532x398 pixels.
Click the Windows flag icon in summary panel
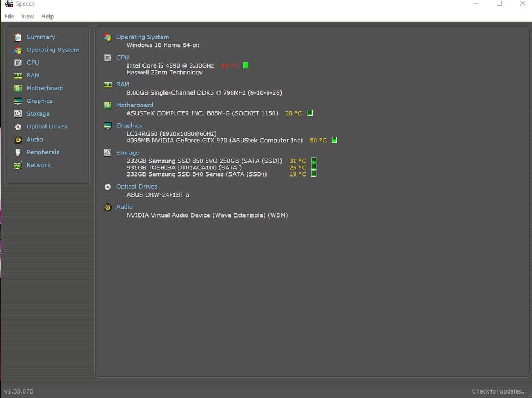(x=108, y=37)
